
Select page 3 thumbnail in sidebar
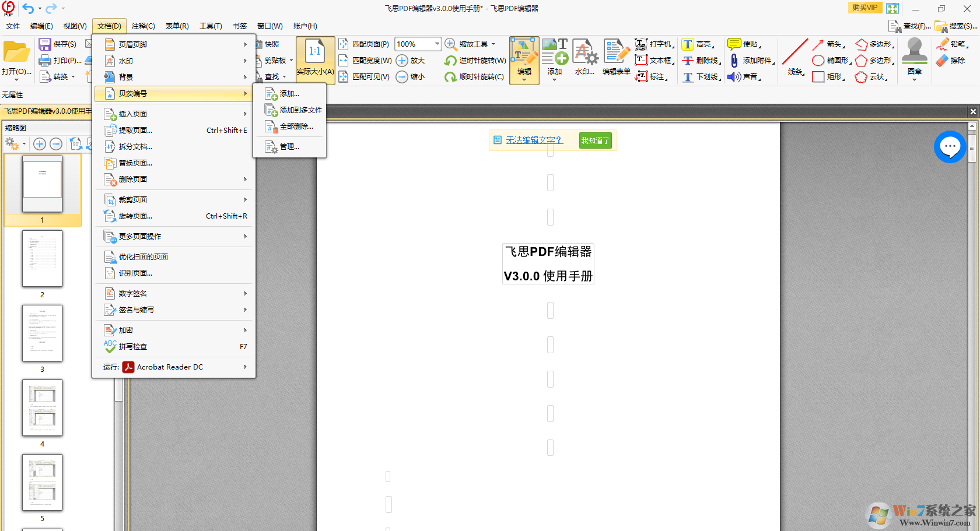[42, 333]
